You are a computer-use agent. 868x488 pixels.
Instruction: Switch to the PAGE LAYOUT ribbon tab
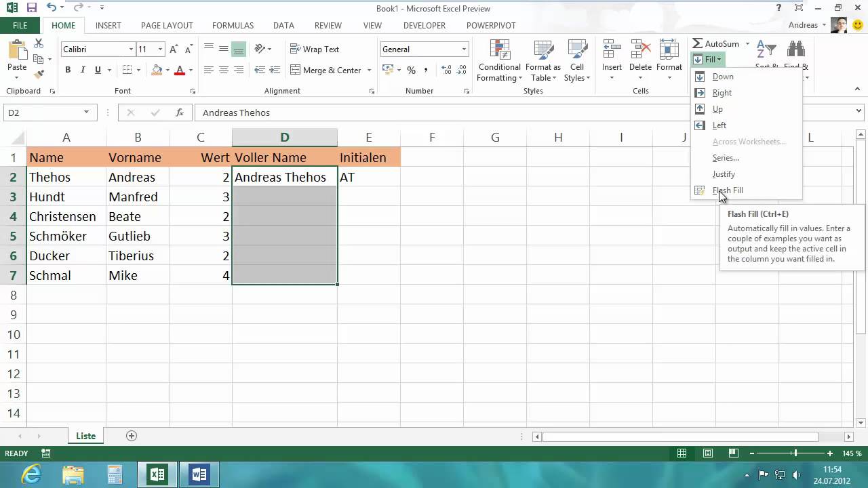167,26
